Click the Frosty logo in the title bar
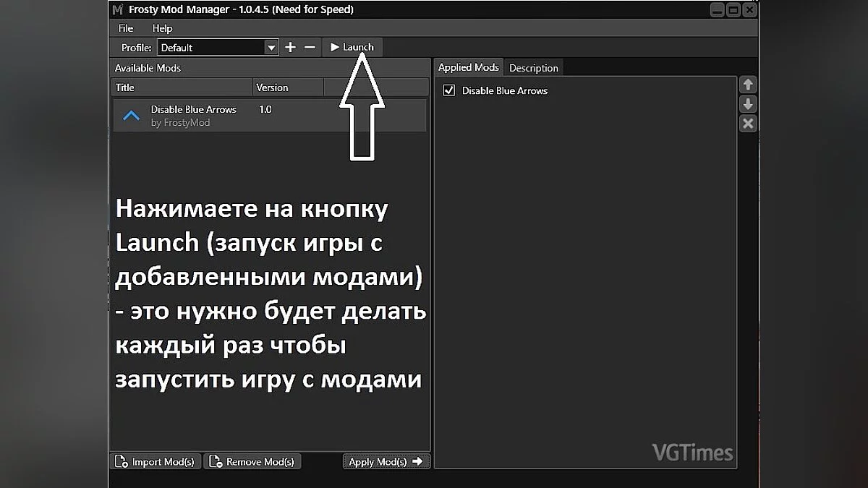Image resolution: width=868 pixels, height=488 pixels. (116, 10)
